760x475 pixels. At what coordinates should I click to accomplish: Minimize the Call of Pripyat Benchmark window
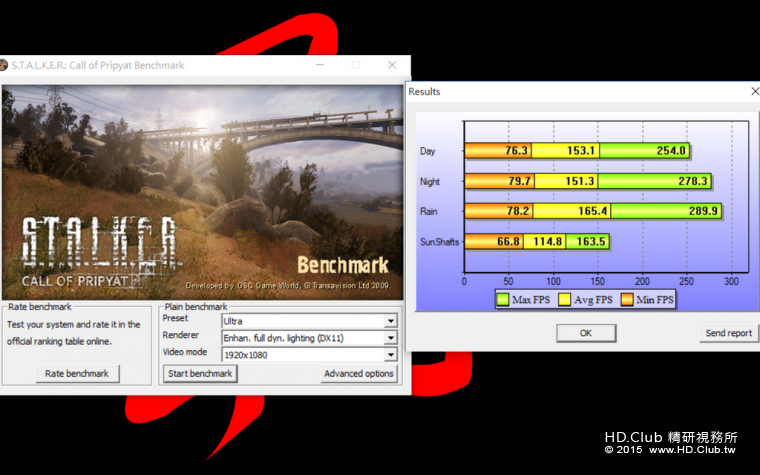point(320,65)
